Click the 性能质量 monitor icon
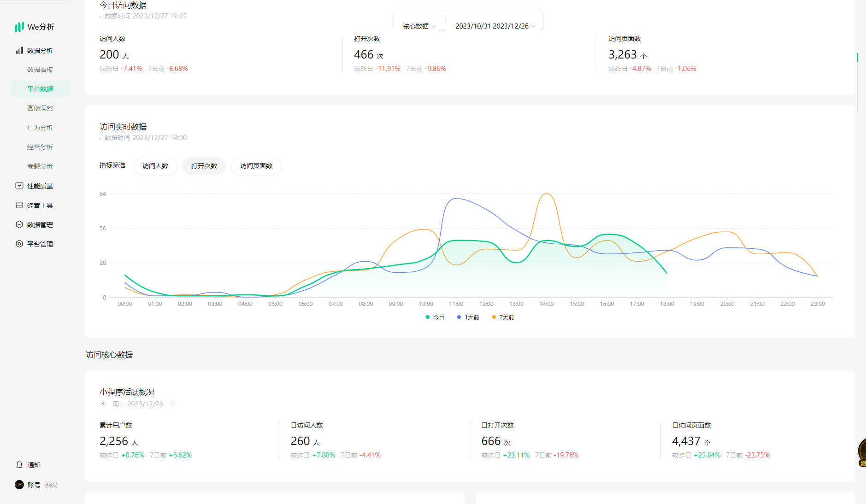This screenshot has width=866, height=504. [x=19, y=186]
